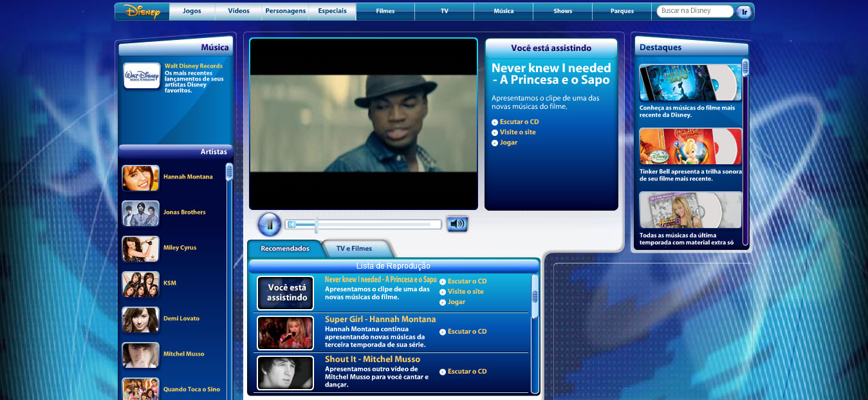Click Jogar in Você está assistindo panel
Image resolution: width=868 pixels, height=400 pixels.
[x=508, y=143]
